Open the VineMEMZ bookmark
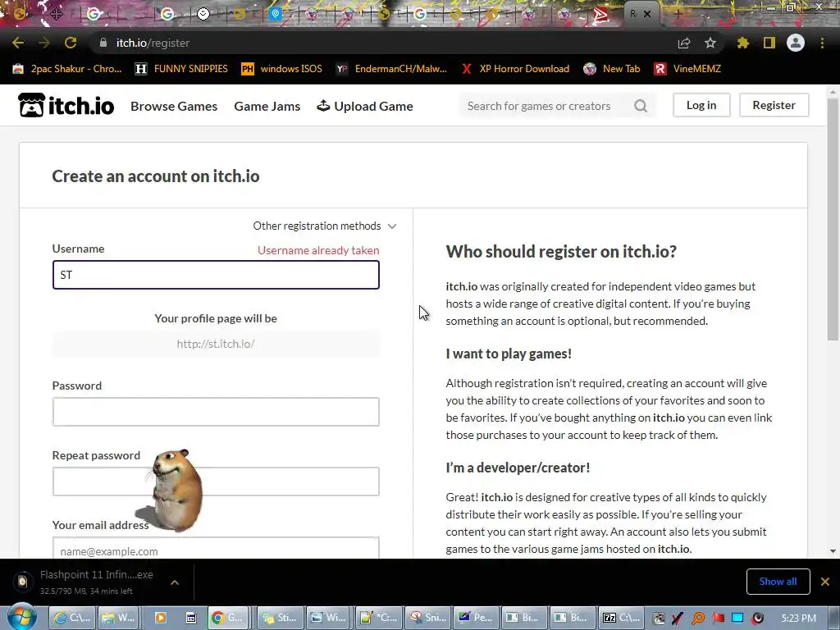The image size is (840, 630). [687, 69]
